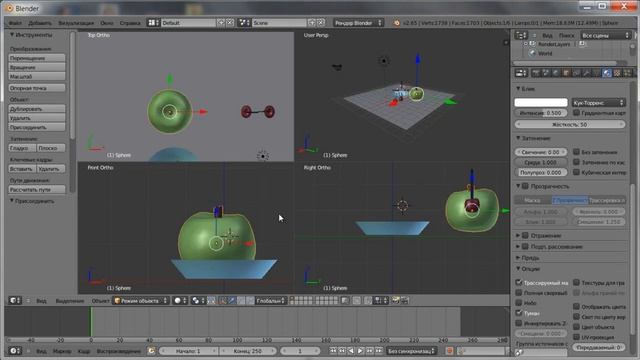Enable the Отражение panel checkbox
This screenshot has width=640, height=360.
coord(525,236)
